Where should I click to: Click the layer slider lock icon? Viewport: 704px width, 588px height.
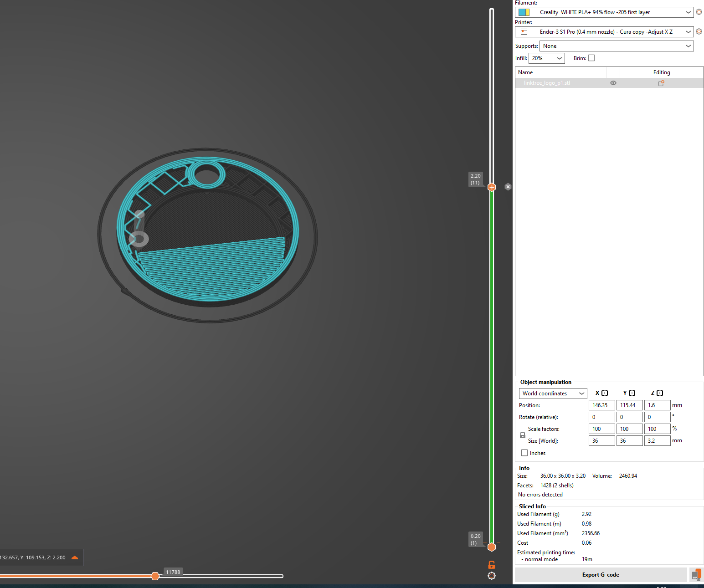click(492, 565)
